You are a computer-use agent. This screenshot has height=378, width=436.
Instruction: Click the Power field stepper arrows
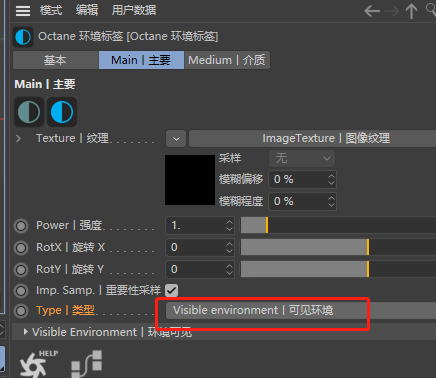click(x=229, y=226)
